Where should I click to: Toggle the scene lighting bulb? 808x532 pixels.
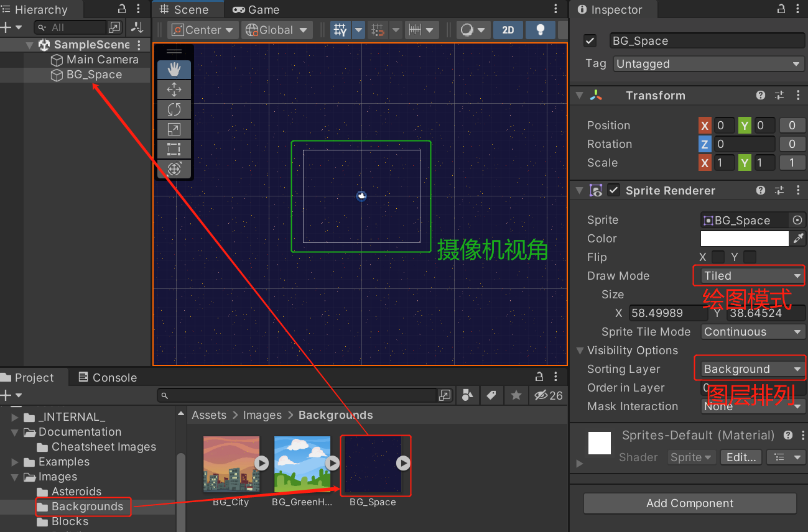541,30
